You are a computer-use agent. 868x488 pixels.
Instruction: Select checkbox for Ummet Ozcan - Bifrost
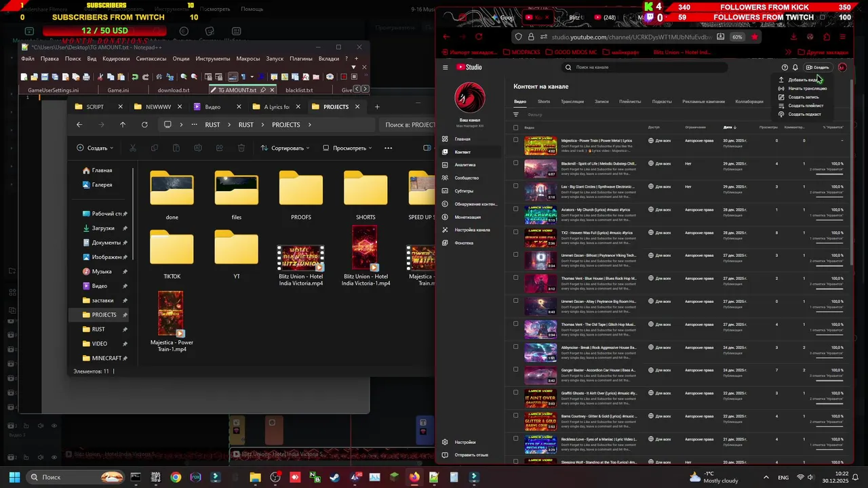(515, 255)
